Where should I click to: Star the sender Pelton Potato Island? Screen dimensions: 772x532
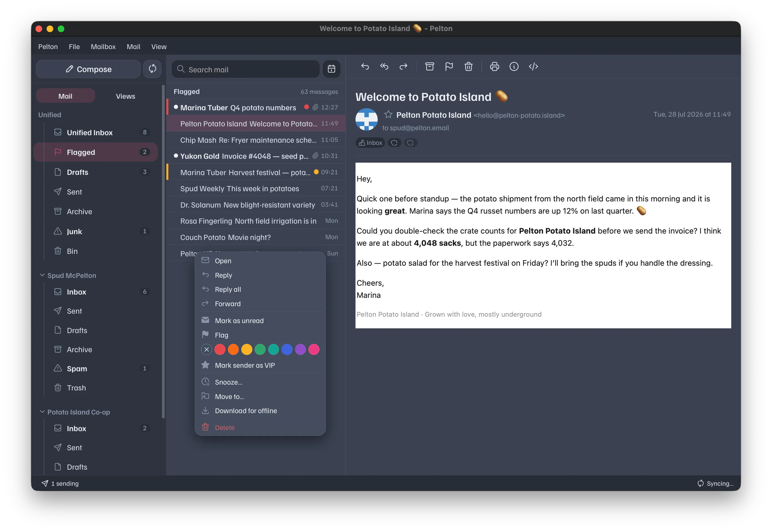(388, 115)
